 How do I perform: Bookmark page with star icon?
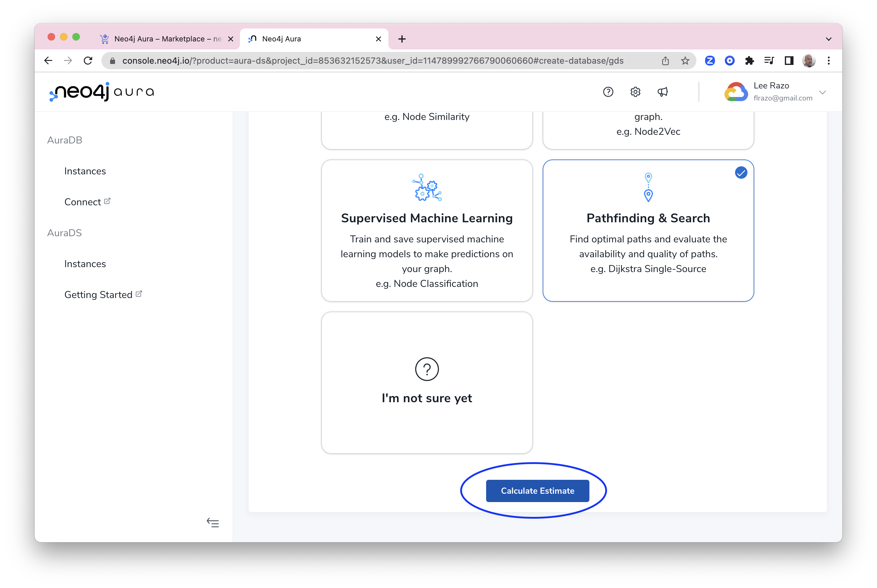685,61
